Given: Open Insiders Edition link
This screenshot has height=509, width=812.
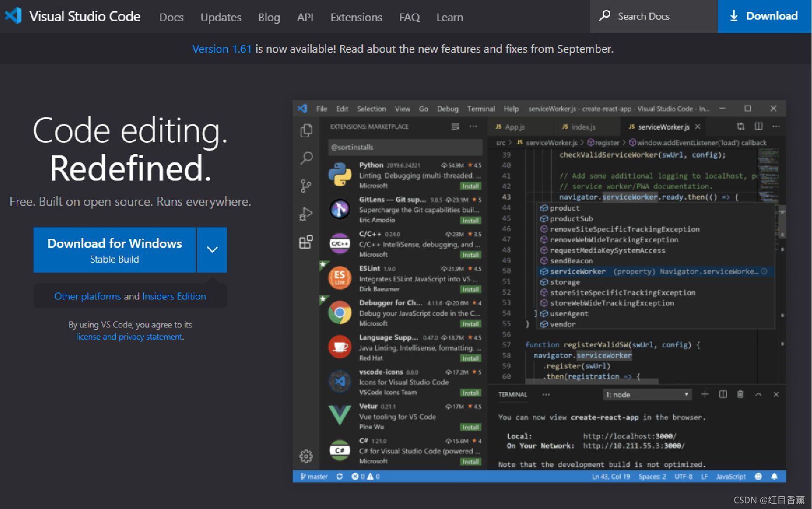Looking at the screenshot, I should (x=174, y=296).
